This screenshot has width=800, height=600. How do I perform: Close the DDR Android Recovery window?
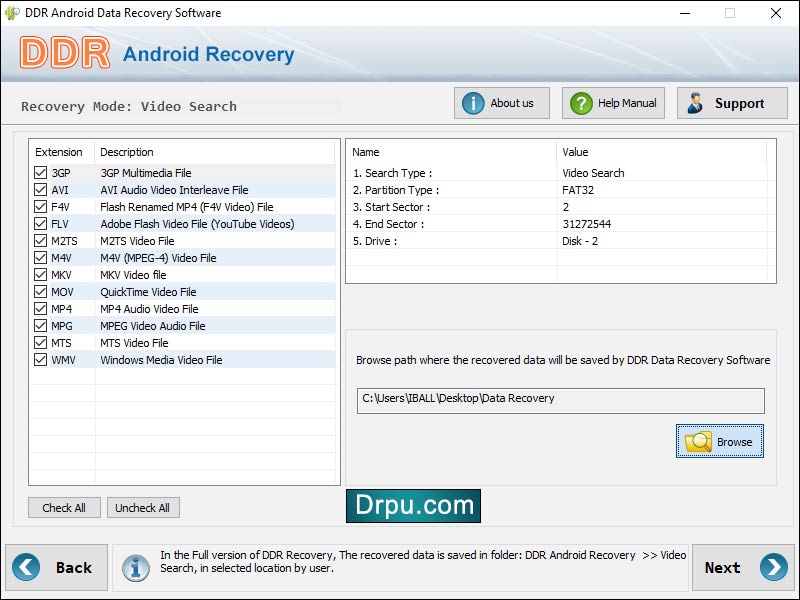(x=776, y=13)
